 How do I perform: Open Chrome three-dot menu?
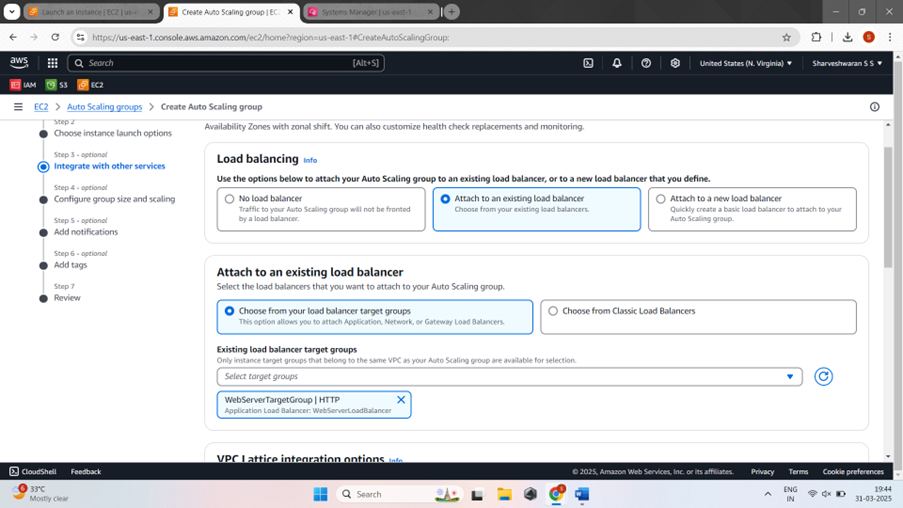coord(890,37)
